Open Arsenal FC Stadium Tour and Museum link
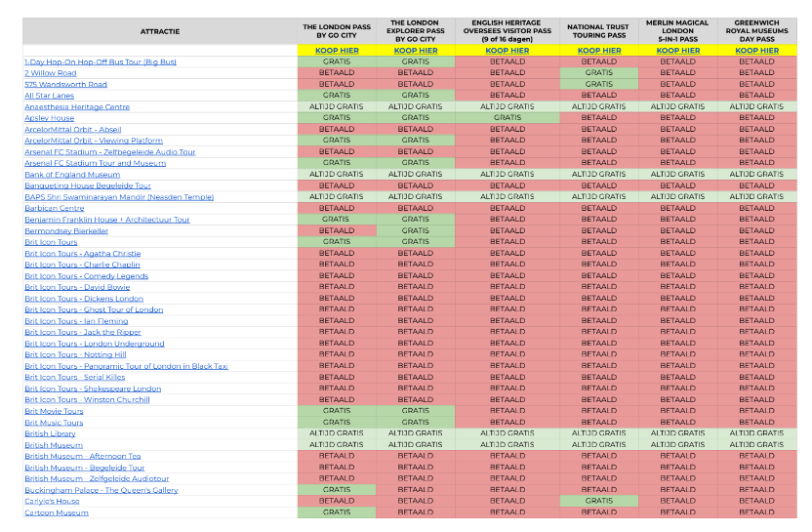812x532 pixels. tap(96, 163)
